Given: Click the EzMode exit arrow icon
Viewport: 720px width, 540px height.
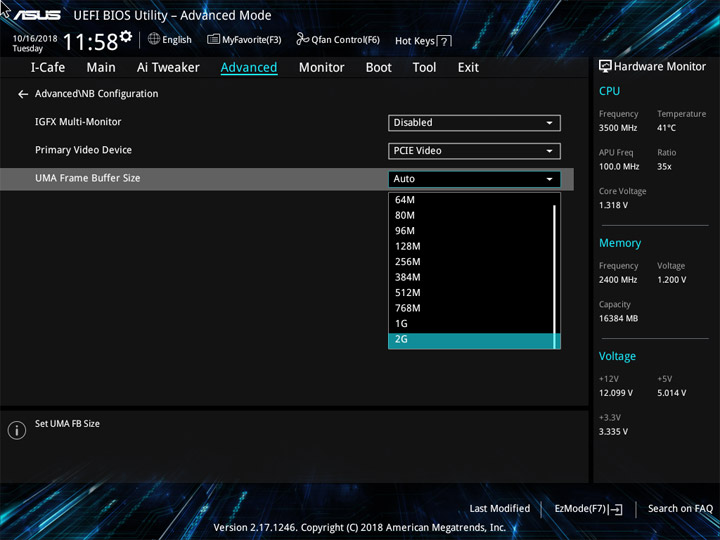Looking at the screenshot, I should [616, 509].
